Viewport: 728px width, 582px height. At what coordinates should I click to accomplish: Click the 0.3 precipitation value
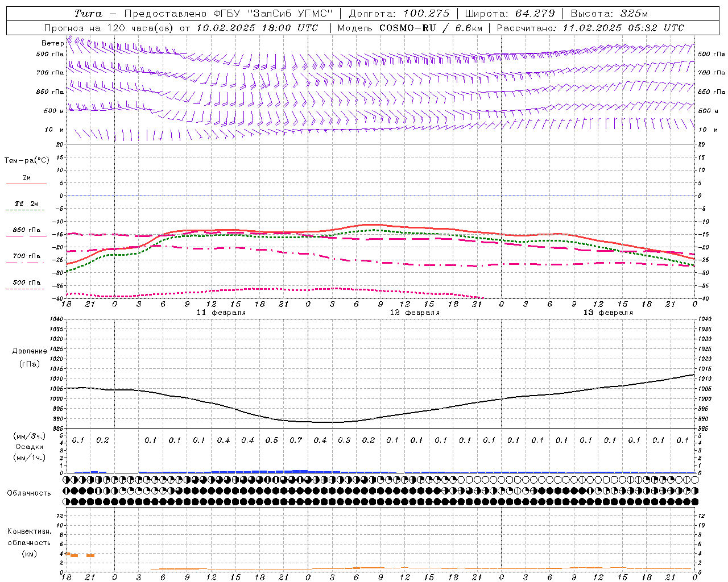(x=344, y=440)
